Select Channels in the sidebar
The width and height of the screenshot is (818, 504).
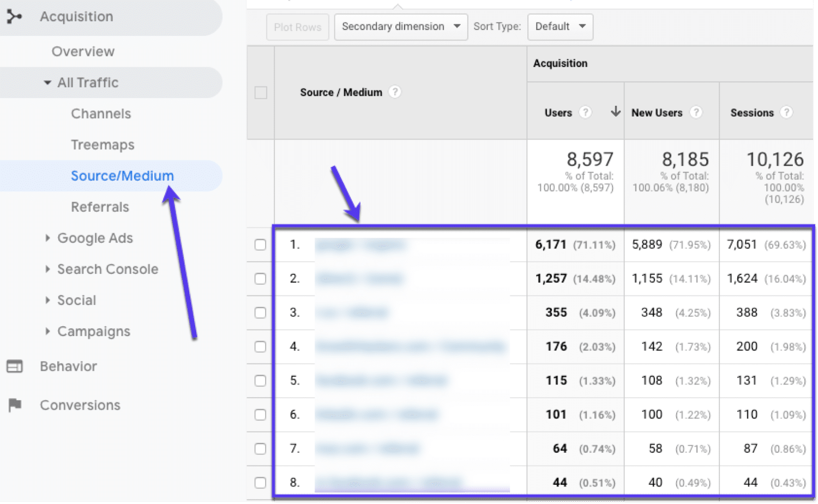click(101, 113)
